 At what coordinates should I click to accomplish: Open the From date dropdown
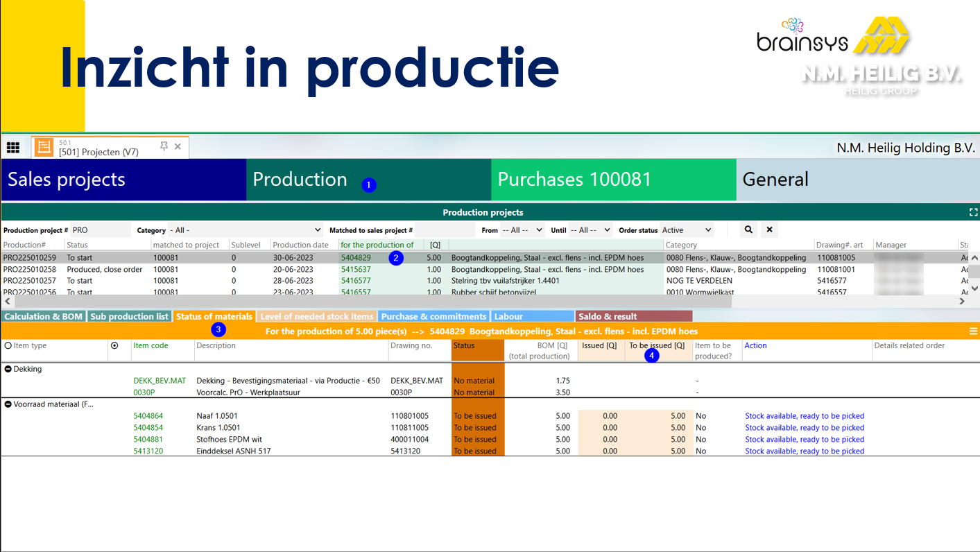tap(522, 230)
